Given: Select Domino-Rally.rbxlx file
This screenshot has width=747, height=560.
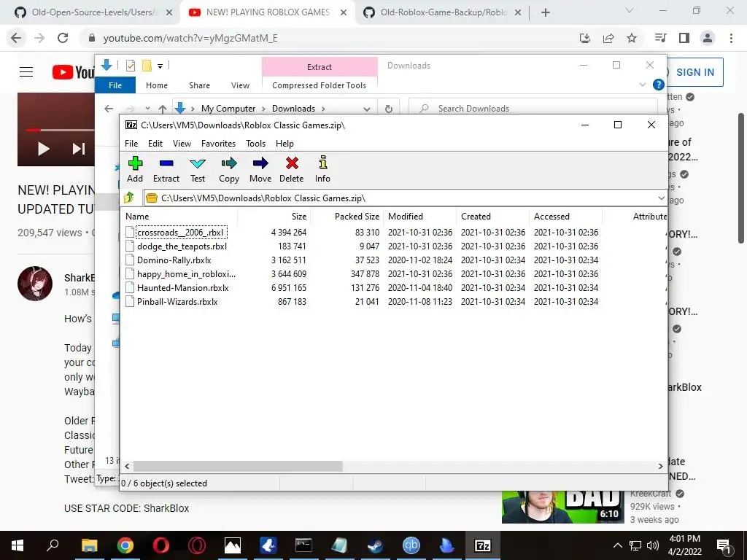Looking at the screenshot, I should point(174,260).
